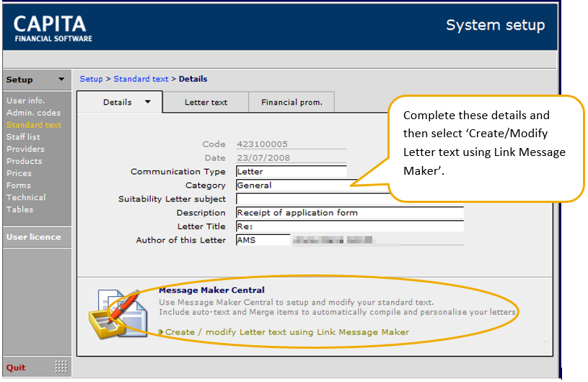
Task: Click the CAPITA Financial Software logo
Action: pyautogui.click(x=53, y=29)
